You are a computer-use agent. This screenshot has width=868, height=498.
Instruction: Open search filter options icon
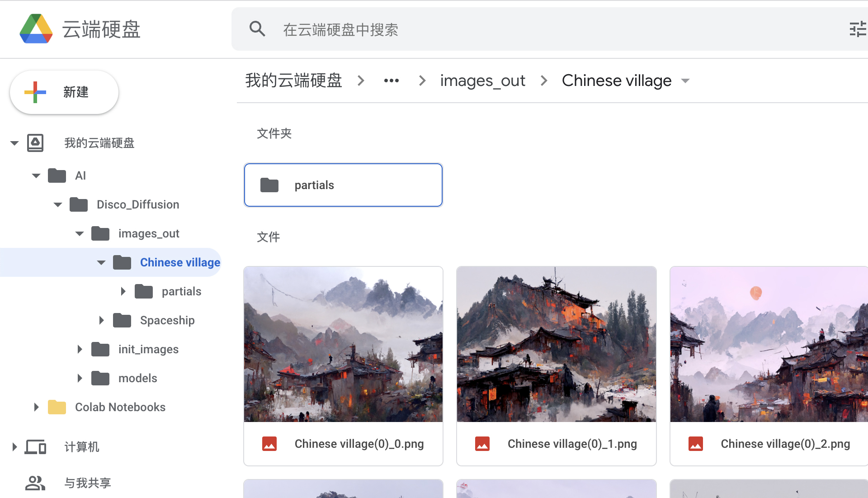857,29
